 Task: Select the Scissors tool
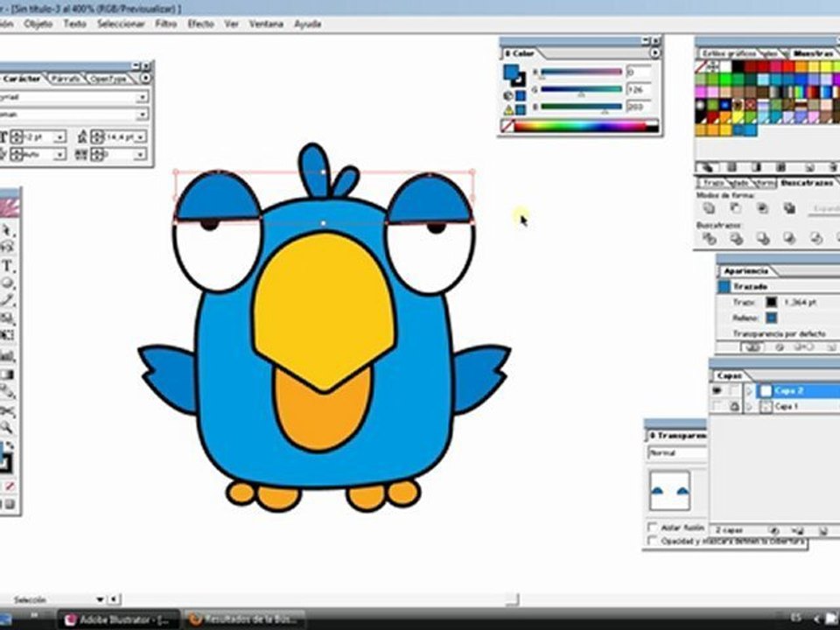[7, 411]
